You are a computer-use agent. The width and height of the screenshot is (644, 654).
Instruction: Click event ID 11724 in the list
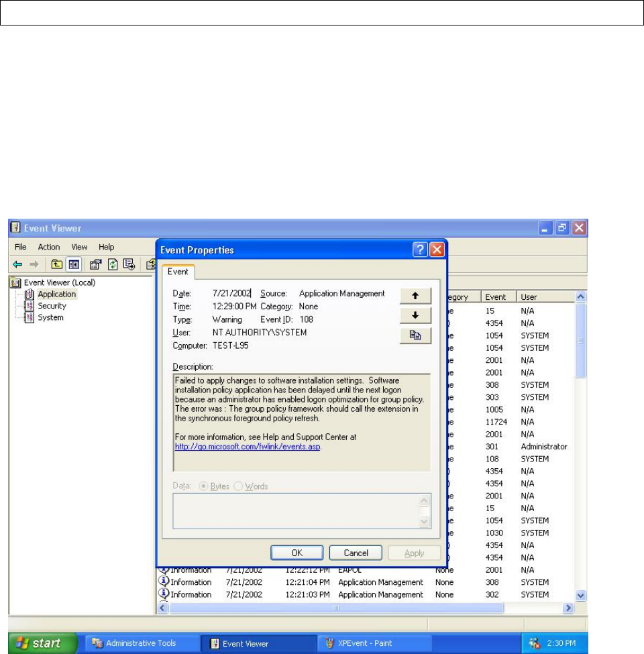tap(496, 422)
